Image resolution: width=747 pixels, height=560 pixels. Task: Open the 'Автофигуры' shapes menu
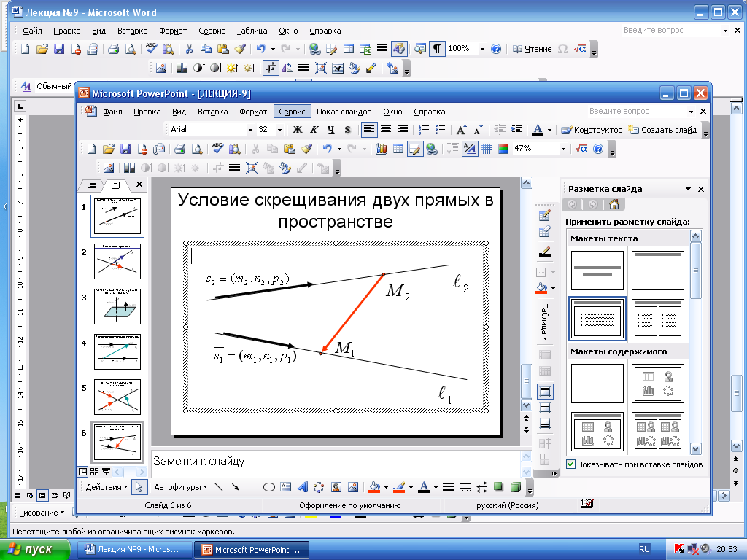181,487
